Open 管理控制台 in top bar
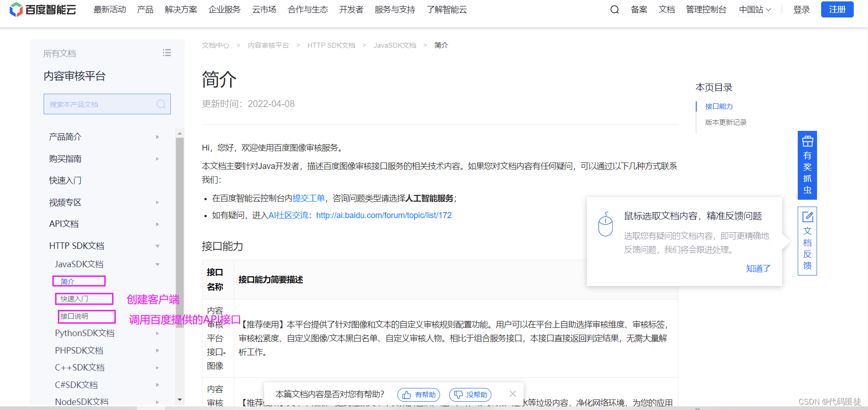The width and height of the screenshot is (868, 410). tap(706, 10)
